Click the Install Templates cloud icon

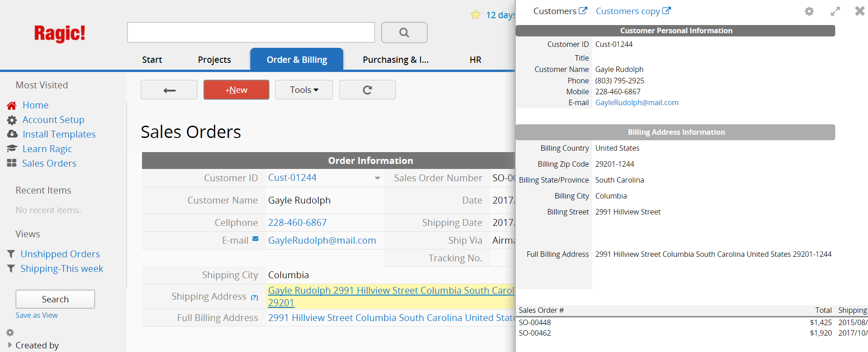point(12,134)
